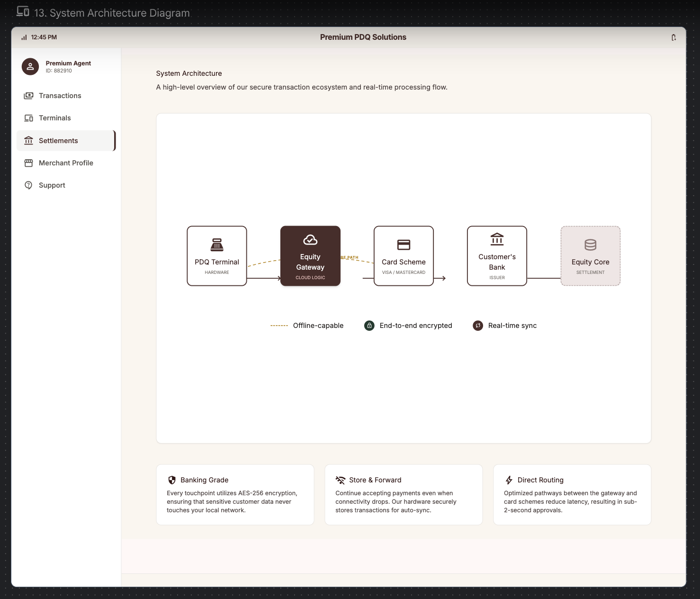
Task: Select the Customer's Bank issuer node
Action: tap(497, 256)
